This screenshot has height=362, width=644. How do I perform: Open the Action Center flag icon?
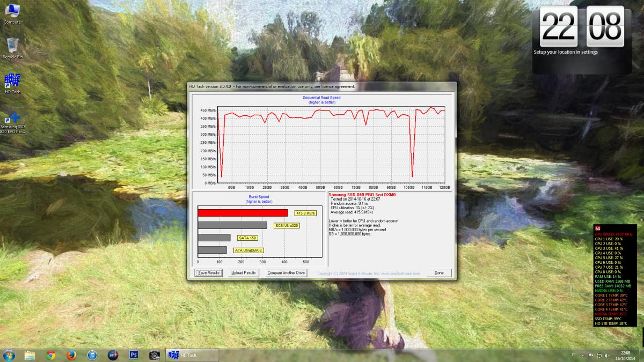[591, 355]
